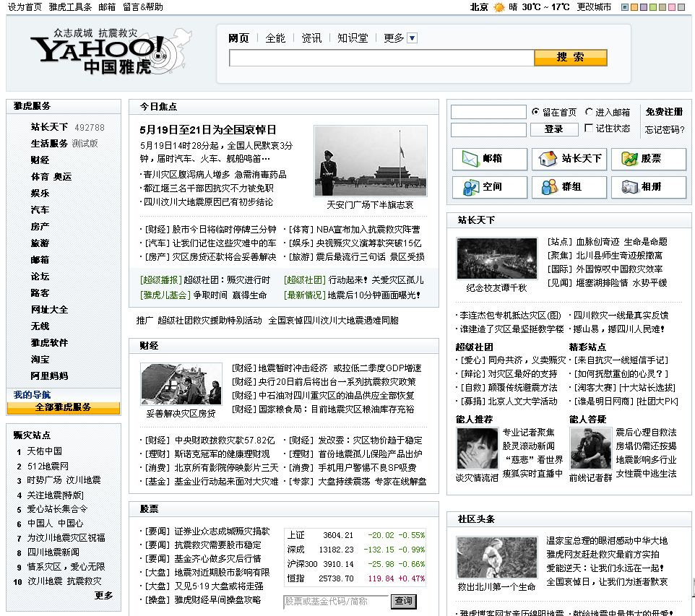Image resolution: width=695 pixels, height=616 pixels.
Task: Choose the olive theme color swatch
Action: [662, 7]
